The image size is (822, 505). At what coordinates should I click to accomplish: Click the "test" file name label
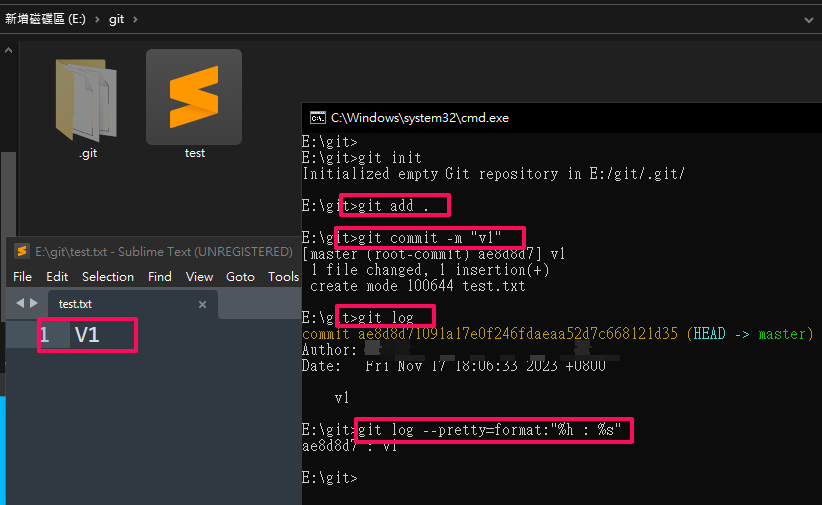[194, 153]
